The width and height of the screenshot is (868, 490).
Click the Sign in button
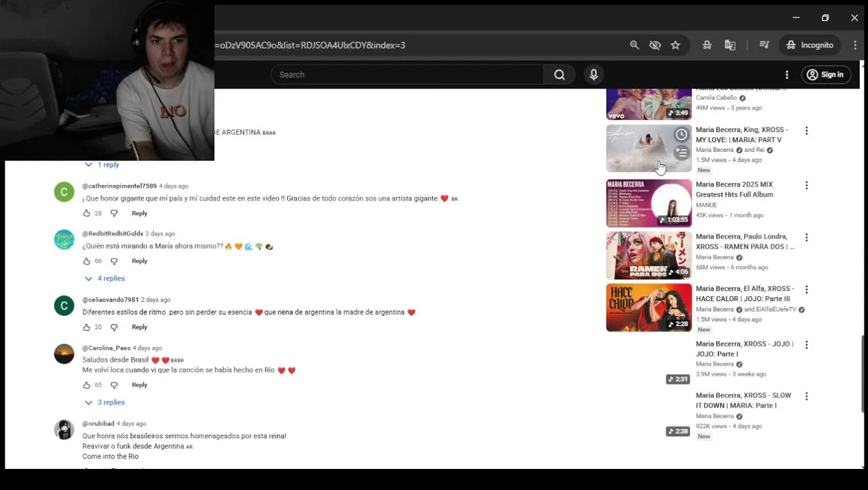click(825, 75)
